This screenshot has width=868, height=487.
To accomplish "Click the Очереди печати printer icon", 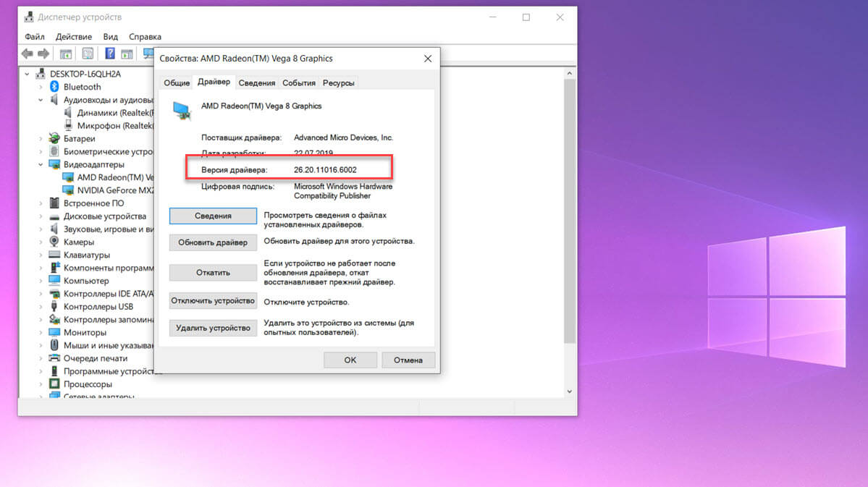I will 54,358.
